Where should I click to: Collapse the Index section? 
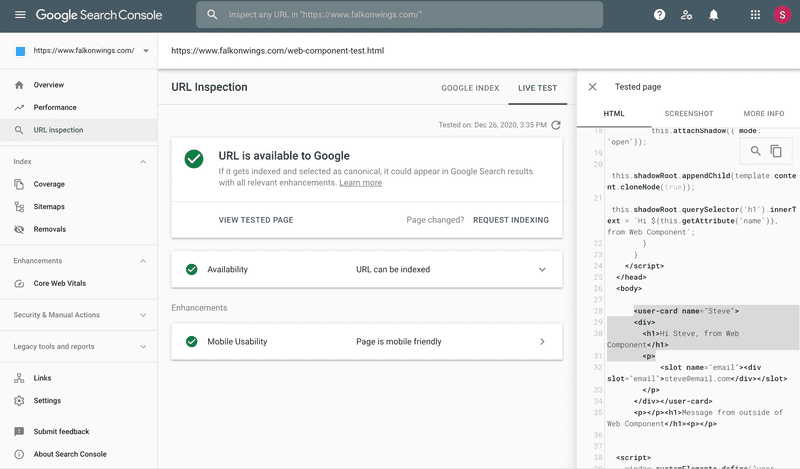(x=143, y=162)
